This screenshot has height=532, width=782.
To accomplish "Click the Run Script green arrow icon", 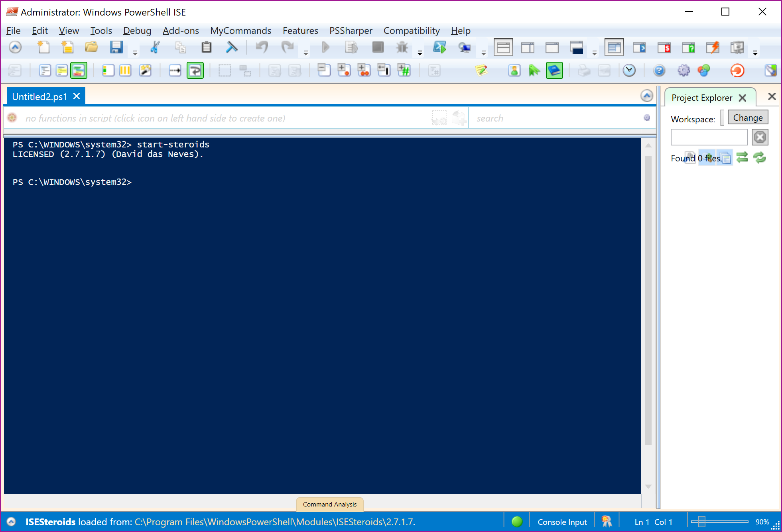I will pyautogui.click(x=325, y=47).
